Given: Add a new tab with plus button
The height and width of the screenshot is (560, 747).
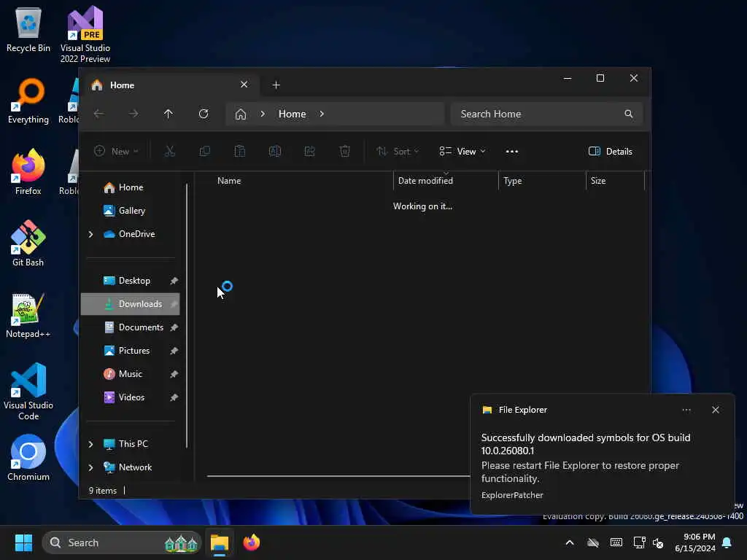Looking at the screenshot, I should coord(276,85).
